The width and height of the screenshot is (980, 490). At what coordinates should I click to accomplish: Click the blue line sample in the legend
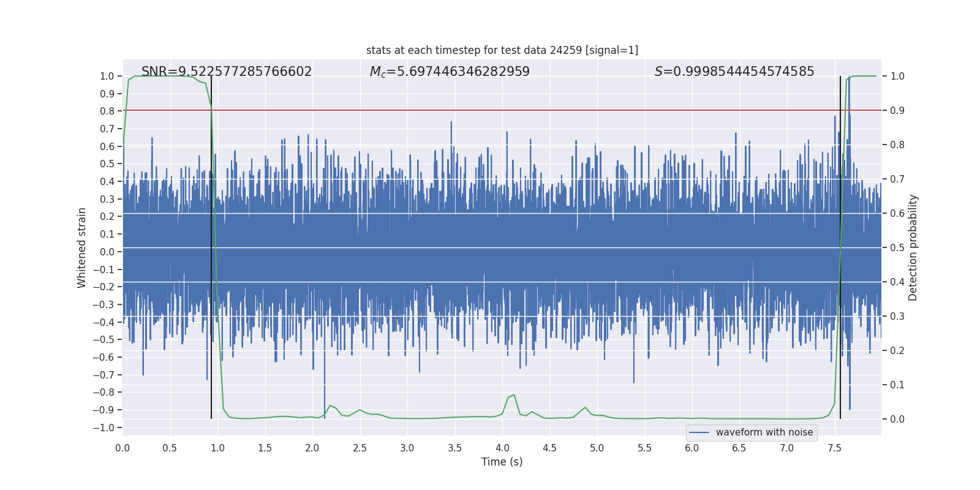699,432
